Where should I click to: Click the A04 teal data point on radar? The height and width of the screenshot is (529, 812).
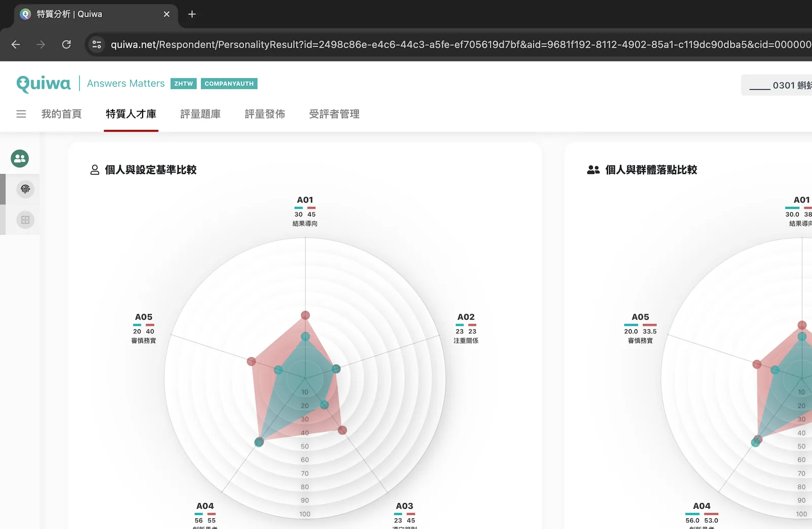click(x=259, y=442)
